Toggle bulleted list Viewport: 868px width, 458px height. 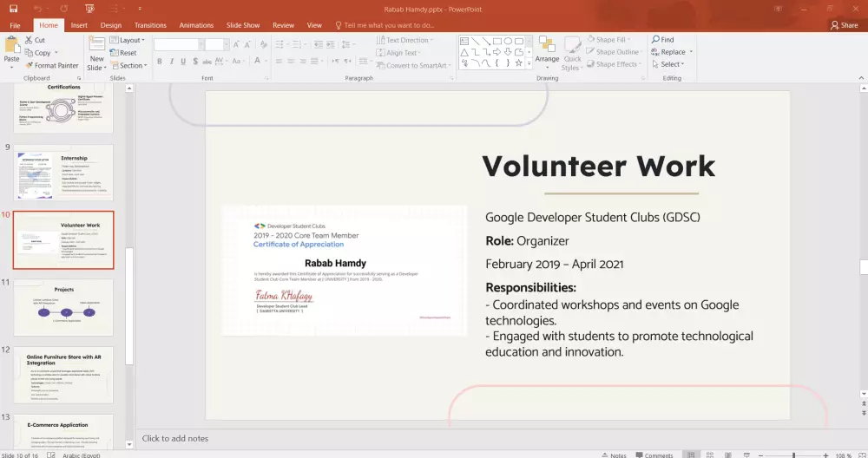coord(279,44)
